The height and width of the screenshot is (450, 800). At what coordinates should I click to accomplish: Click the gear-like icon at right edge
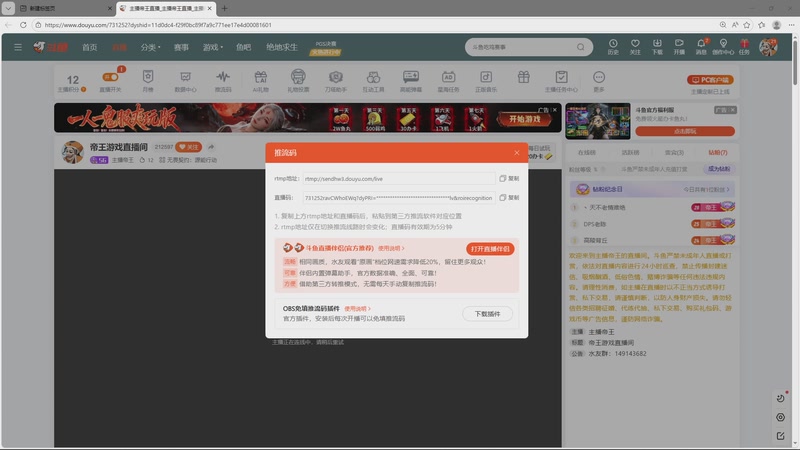pyautogui.click(x=780, y=417)
